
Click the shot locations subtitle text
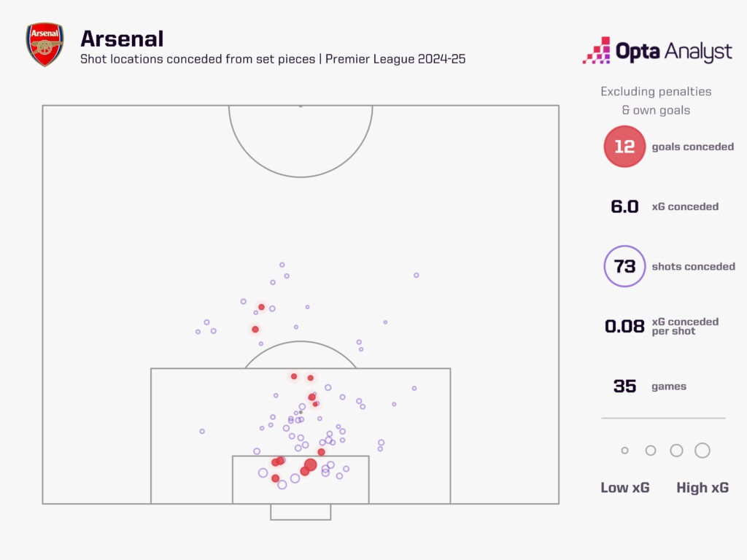[x=273, y=59]
